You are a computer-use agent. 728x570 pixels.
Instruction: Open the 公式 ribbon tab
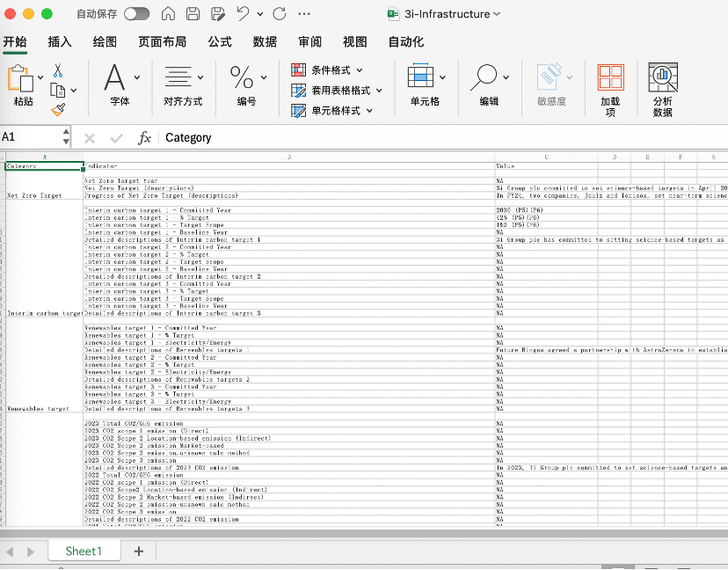[220, 42]
